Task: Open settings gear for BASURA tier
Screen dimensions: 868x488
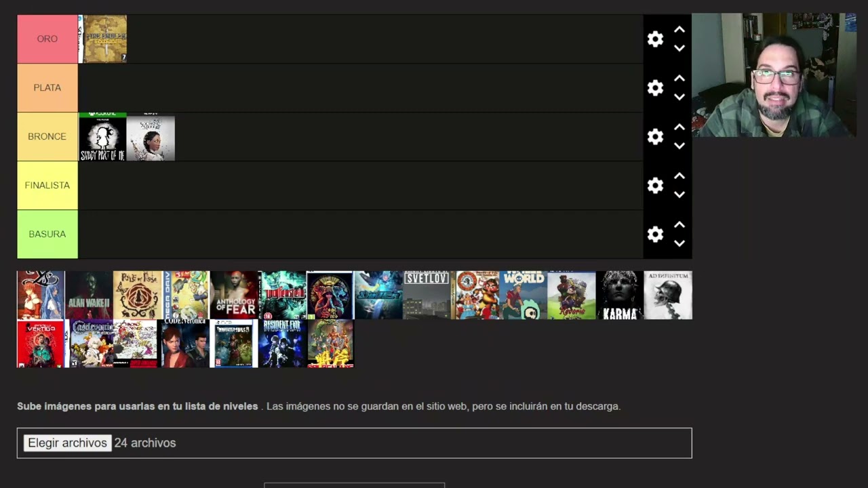Action: [655, 235]
